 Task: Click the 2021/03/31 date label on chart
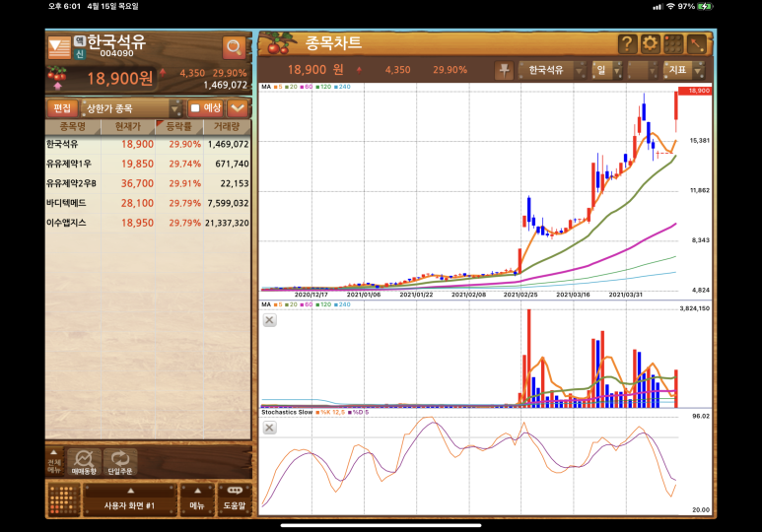[625, 295]
